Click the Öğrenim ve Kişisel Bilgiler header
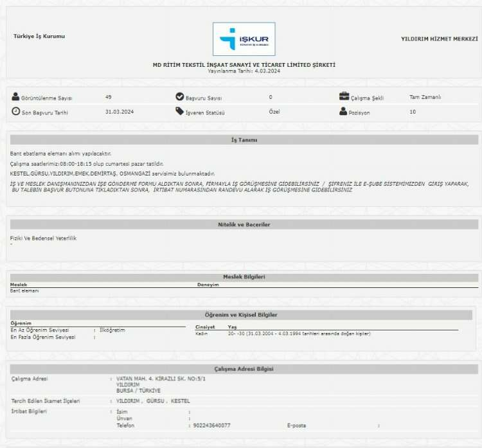The width and height of the screenshot is (482, 448). pyautogui.click(x=241, y=315)
